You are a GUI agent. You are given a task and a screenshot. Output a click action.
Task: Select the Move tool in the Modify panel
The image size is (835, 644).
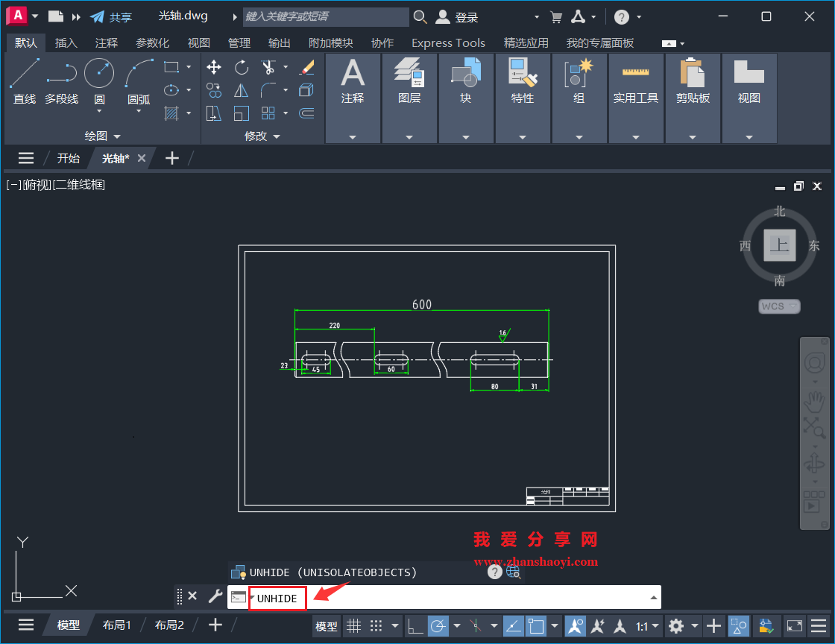point(214,67)
